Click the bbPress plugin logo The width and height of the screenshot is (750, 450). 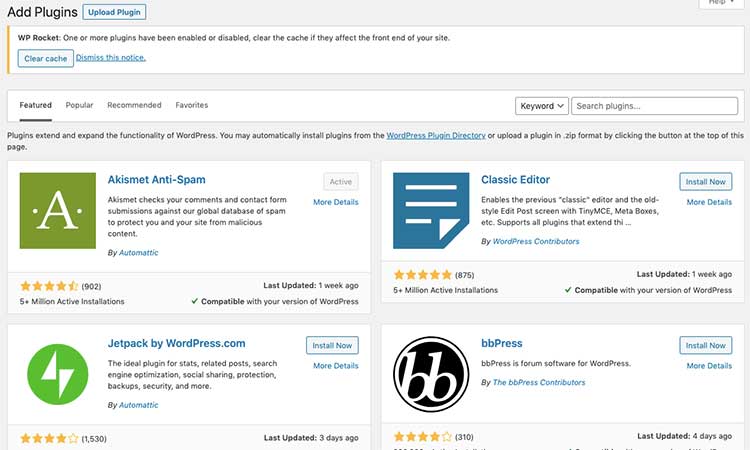tap(431, 374)
